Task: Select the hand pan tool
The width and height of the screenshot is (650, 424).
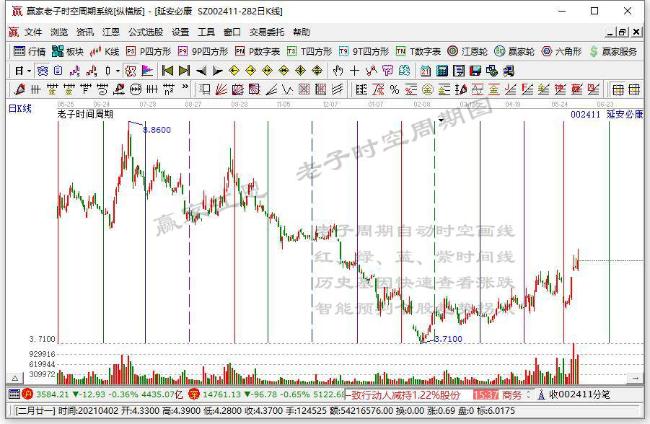Action: [338, 71]
